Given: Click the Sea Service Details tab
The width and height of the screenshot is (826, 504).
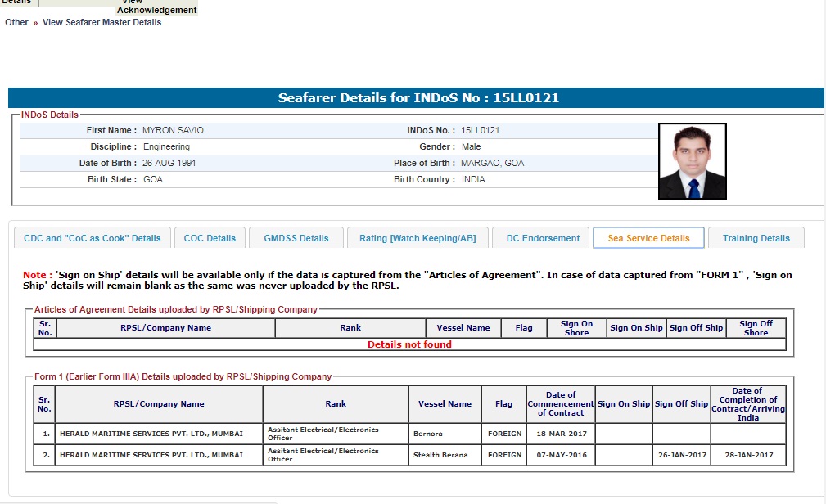Looking at the screenshot, I should (x=648, y=238).
